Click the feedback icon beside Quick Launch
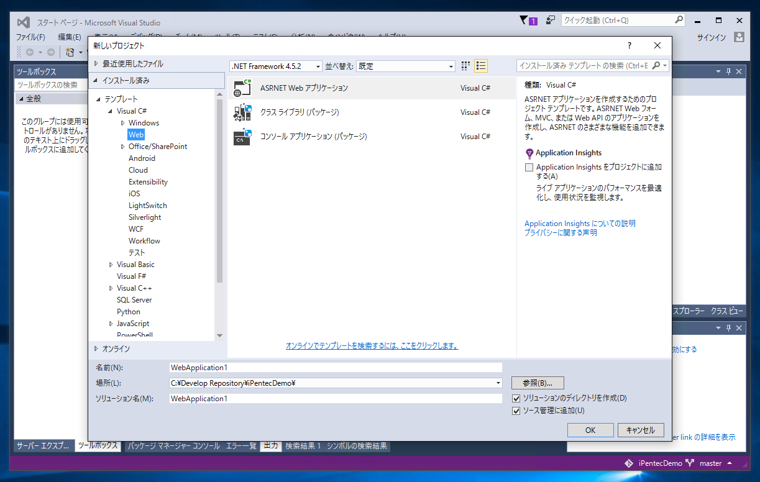This screenshot has height=482, width=760. (550, 20)
